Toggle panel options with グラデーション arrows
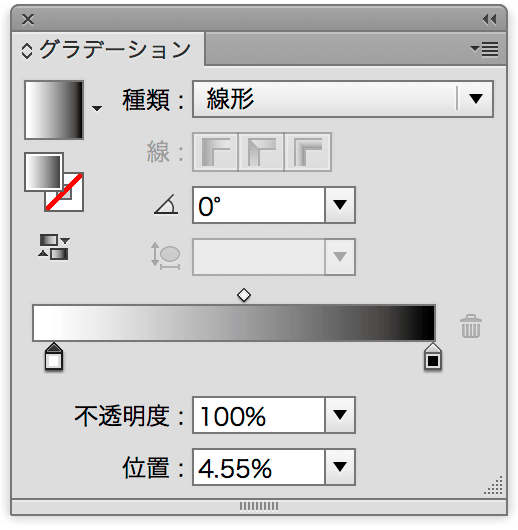518x530 pixels. (x=27, y=51)
